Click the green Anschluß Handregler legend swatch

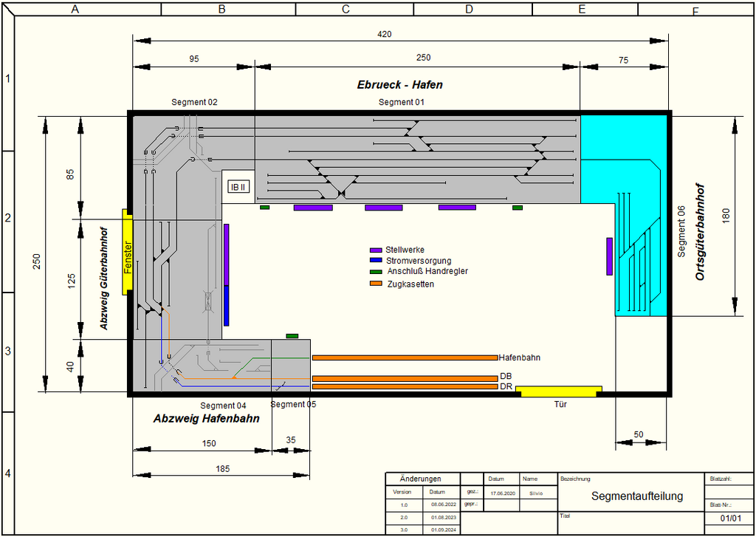[376, 272]
